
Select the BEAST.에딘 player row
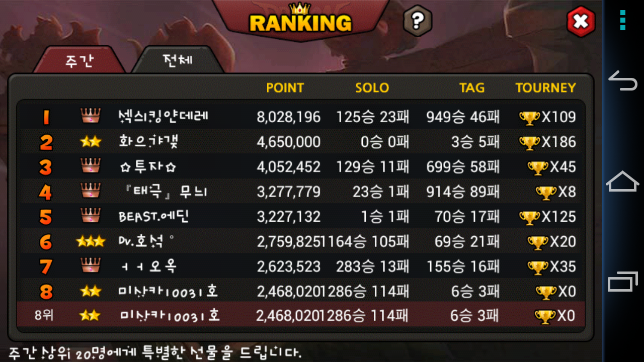point(301,216)
